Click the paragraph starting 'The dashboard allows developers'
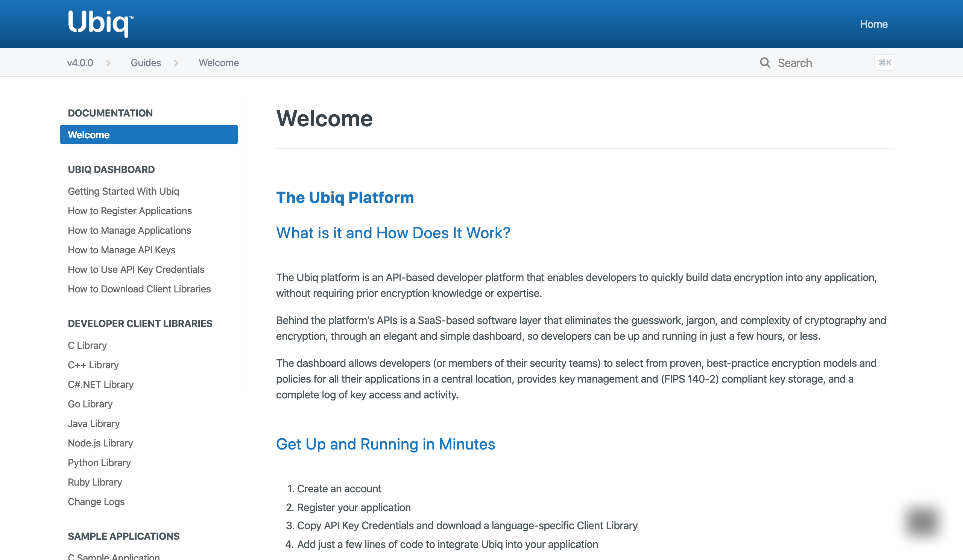The image size is (963, 560). coord(576,379)
